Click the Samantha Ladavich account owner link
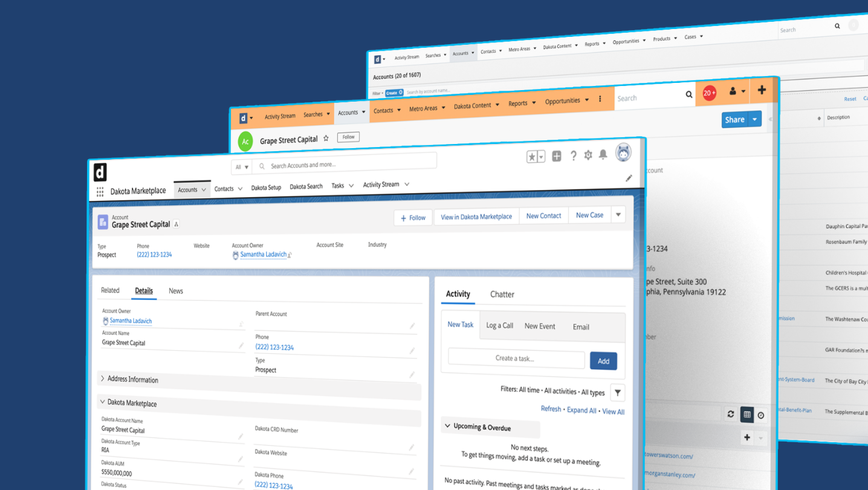 (263, 255)
